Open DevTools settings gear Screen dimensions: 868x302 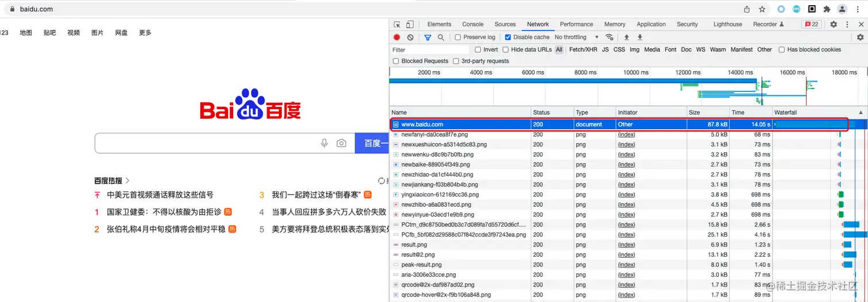[x=834, y=25]
